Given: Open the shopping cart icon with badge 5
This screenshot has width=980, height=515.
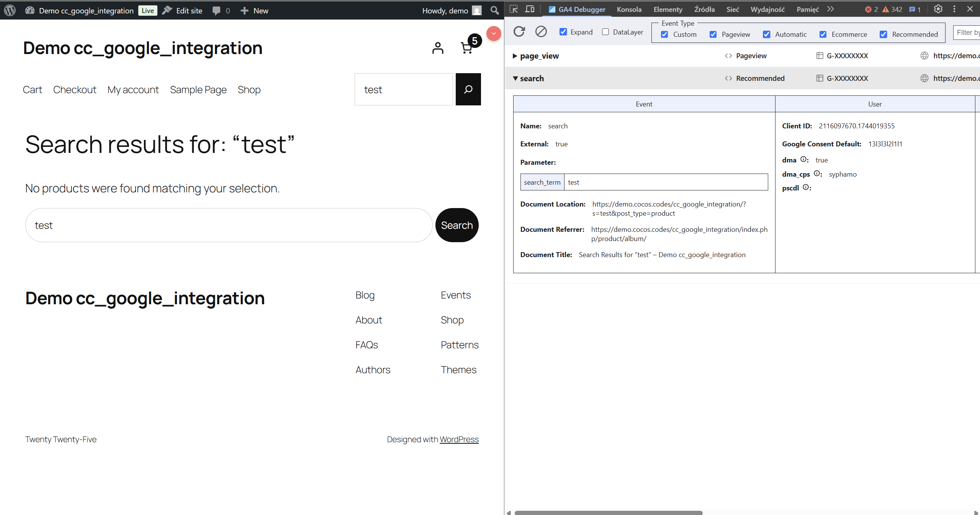Looking at the screenshot, I should coord(467,48).
